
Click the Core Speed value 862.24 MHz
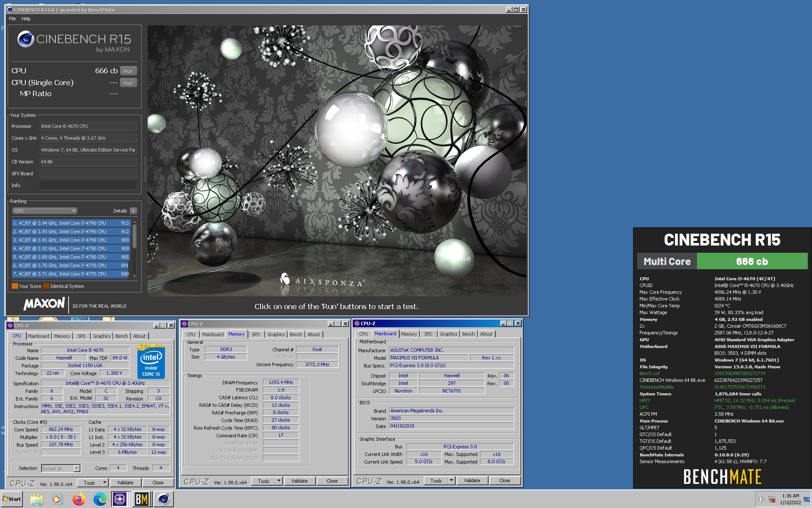point(61,429)
